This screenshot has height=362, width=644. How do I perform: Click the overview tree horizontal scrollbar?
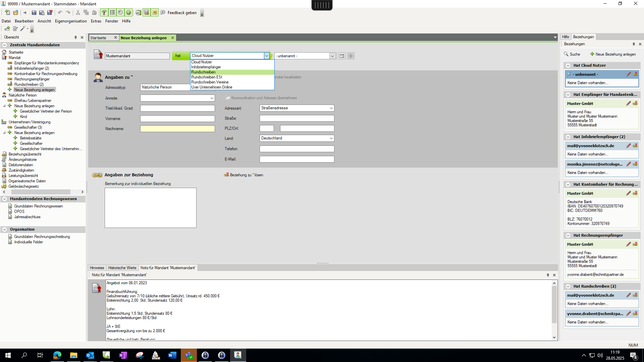coord(41,192)
